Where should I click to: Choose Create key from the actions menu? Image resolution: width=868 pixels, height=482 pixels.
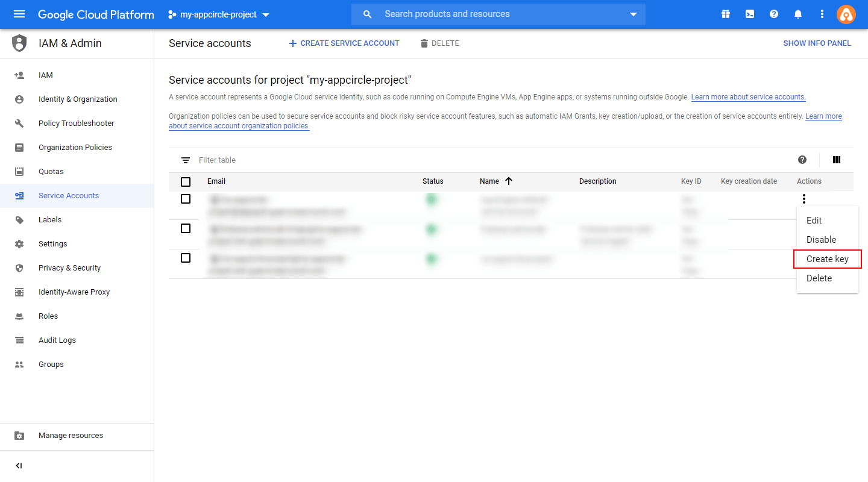[827, 259]
